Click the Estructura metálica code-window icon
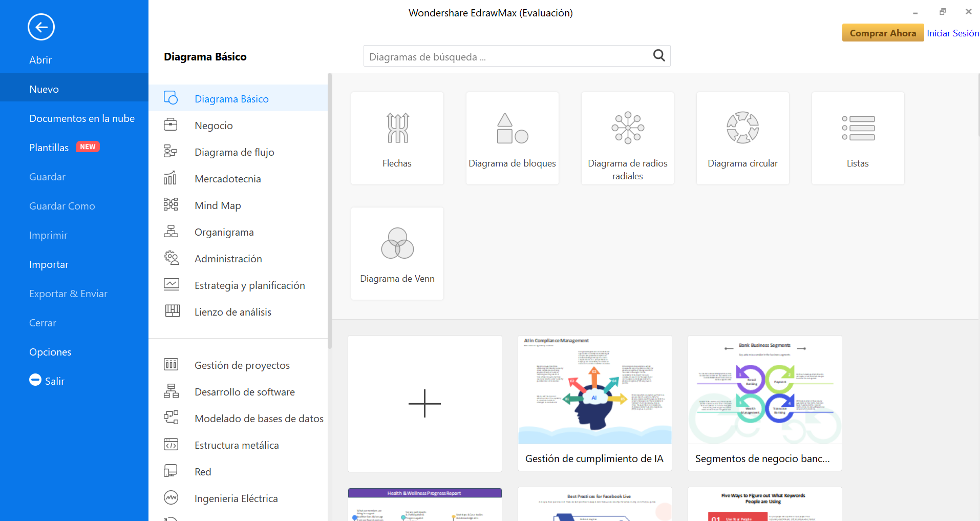Viewport: 980px width, 521px height. 171,444
